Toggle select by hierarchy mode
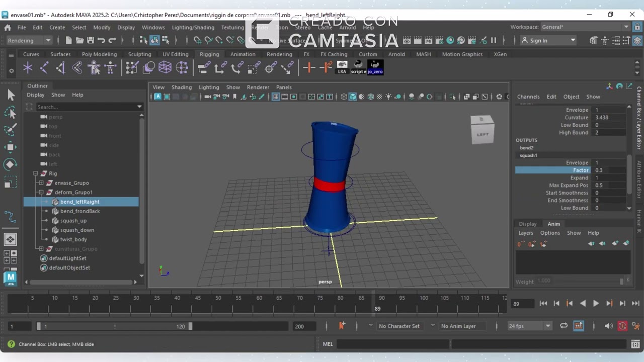Image resolution: width=644 pixels, height=362 pixels. click(x=144, y=40)
